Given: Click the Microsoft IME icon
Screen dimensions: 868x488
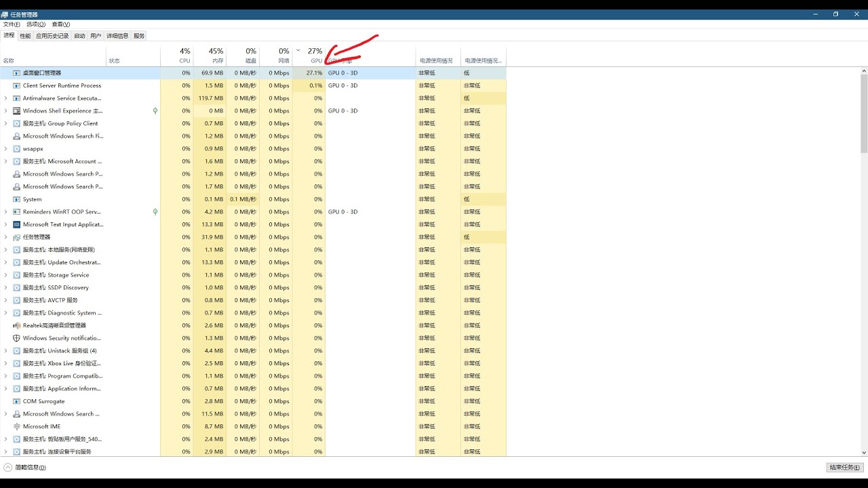Looking at the screenshot, I should [x=17, y=426].
